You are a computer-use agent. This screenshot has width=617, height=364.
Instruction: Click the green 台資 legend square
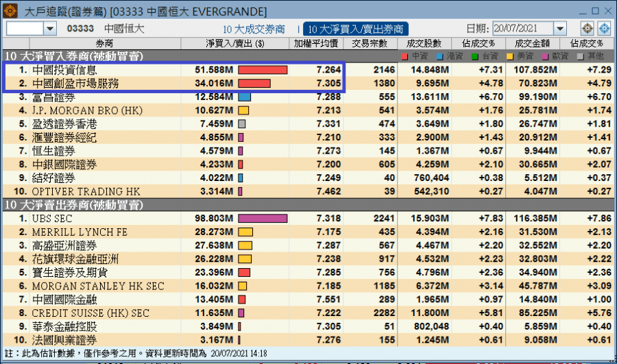click(474, 56)
